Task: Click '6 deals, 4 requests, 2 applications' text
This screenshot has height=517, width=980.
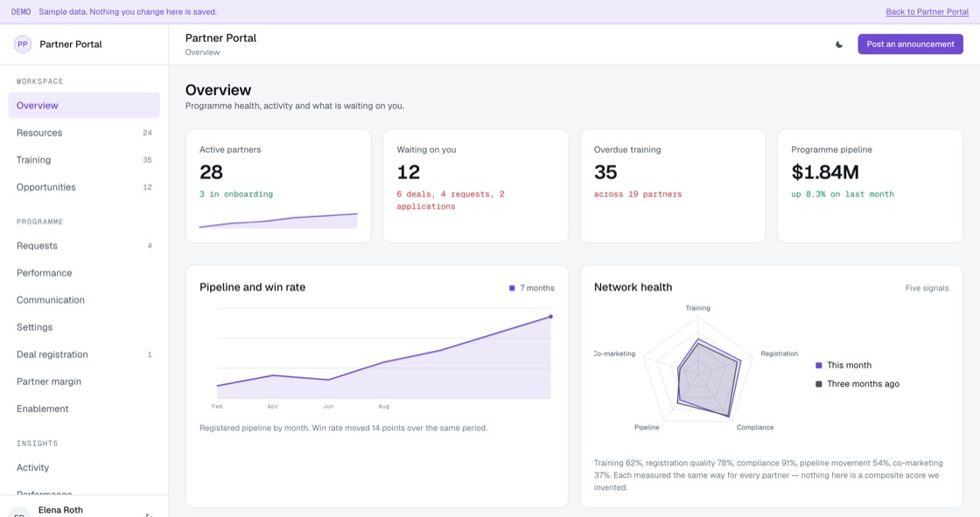Action: tap(451, 200)
